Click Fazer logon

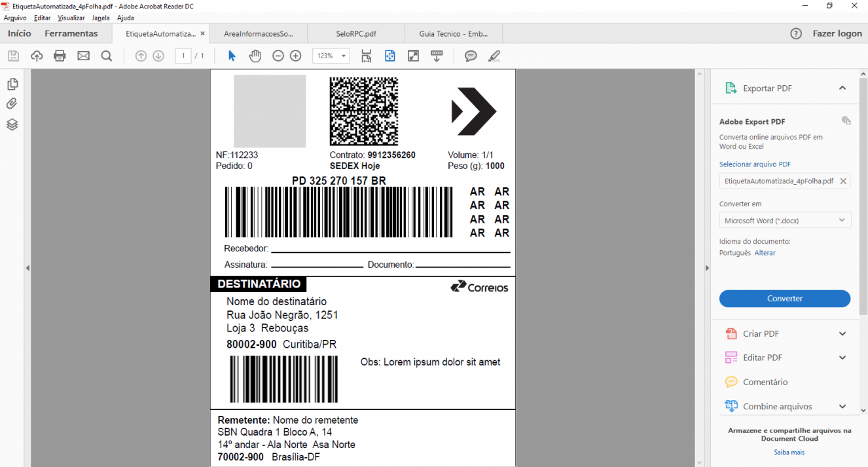[x=837, y=34]
